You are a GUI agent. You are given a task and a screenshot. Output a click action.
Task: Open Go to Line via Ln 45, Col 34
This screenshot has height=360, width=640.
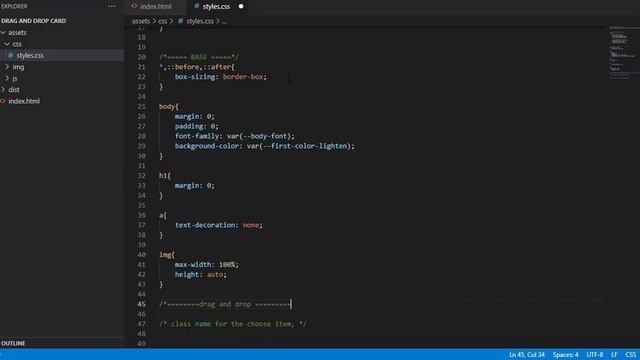coord(527,355)
